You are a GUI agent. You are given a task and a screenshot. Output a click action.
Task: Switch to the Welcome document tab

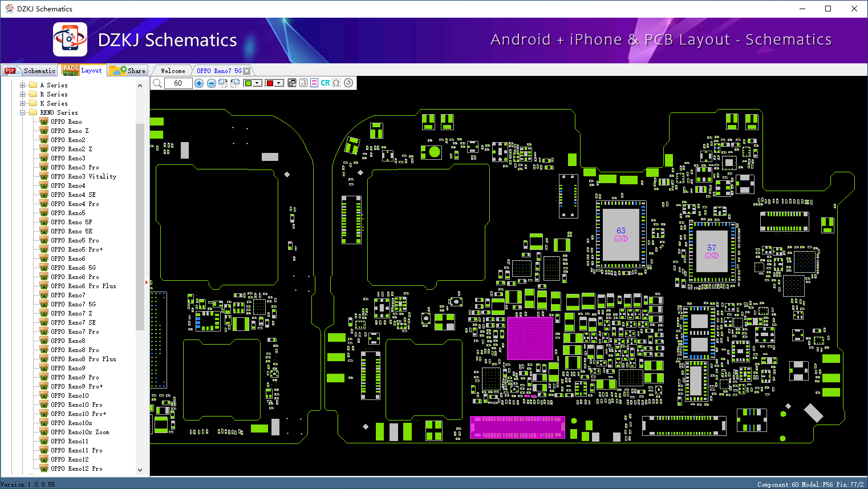173,71
